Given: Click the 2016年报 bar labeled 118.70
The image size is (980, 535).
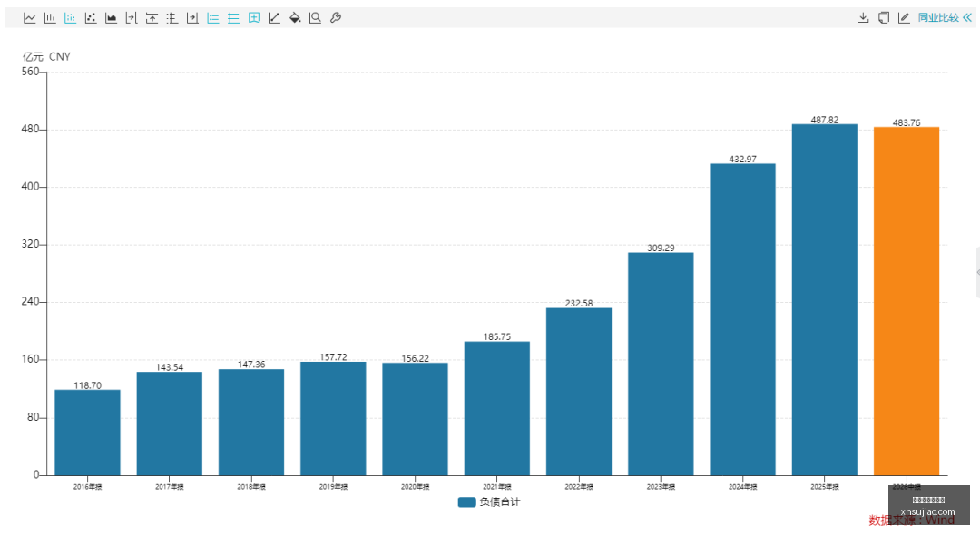Looking at the screenshot, I should [x=87, y=433].
